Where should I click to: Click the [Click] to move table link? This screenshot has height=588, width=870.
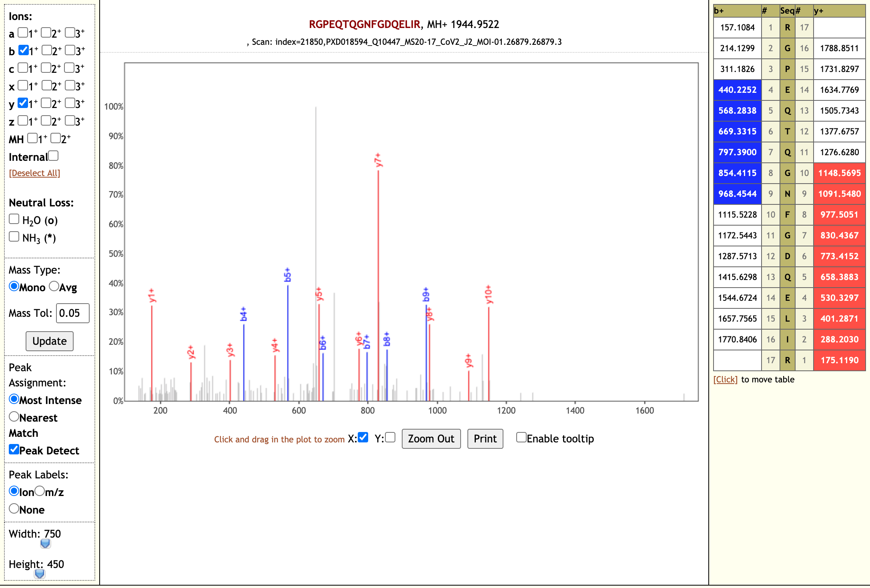click(x=725, y=379)
